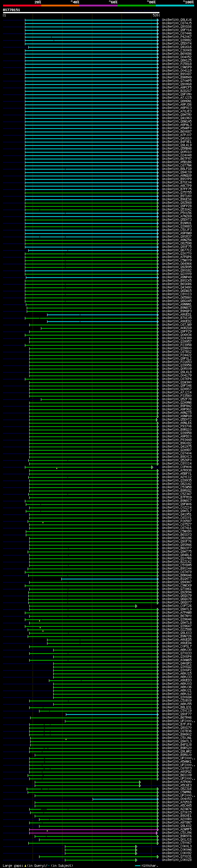Viewport: 197px width, 868px height.
Task: Select the UniRef100_Q41963 label
Action: pos(177,118)
